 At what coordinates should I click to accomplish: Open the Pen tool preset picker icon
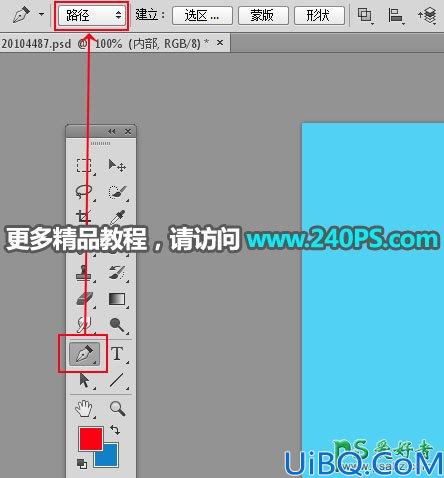(x=21, y=15)
